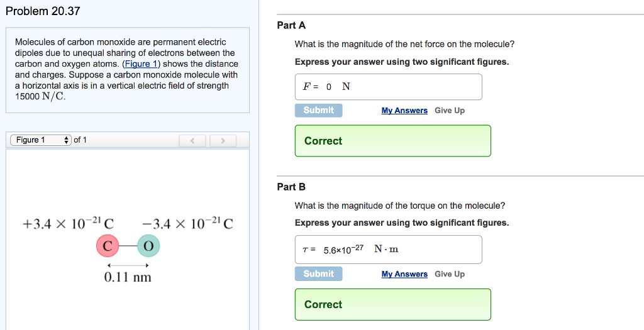The height and width of the screenshot is (330, 644).
Task: Click the red carbon atom circle
Action: 108,246
